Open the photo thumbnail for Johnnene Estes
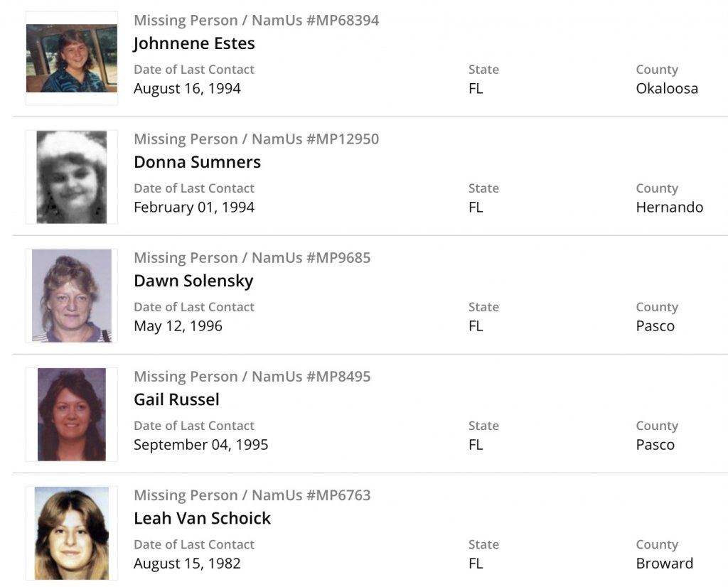This screenshot has width=728, height=587. point(71,58)
